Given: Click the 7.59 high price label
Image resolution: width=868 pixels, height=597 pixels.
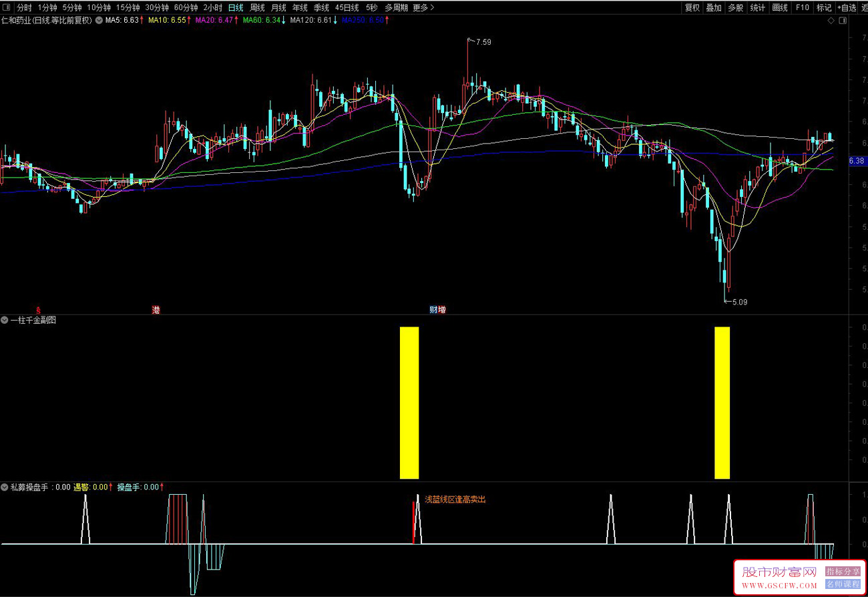Looking at the screenshot, I should pos(483,42).
